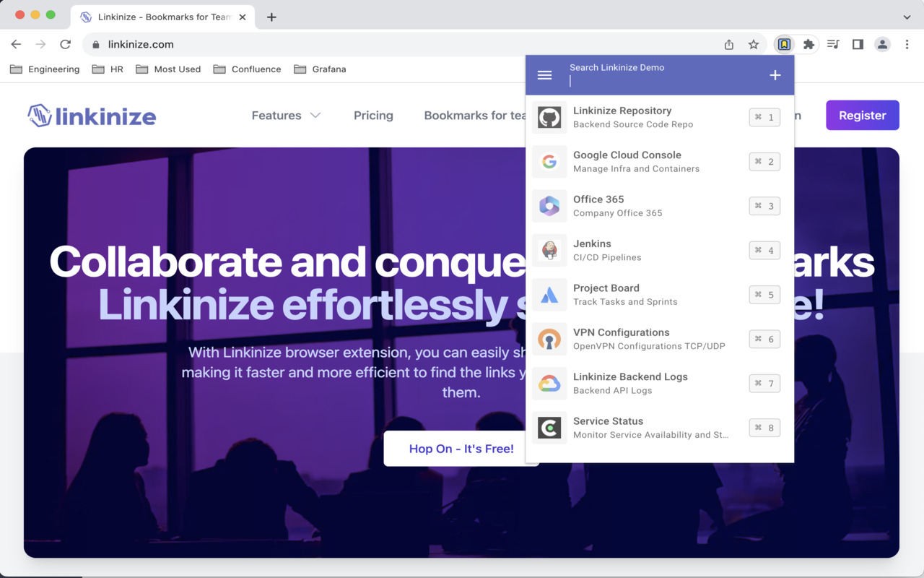Add a new bookmark with plus icon
This screenshot has height=578, width=924.
(775, 75)
